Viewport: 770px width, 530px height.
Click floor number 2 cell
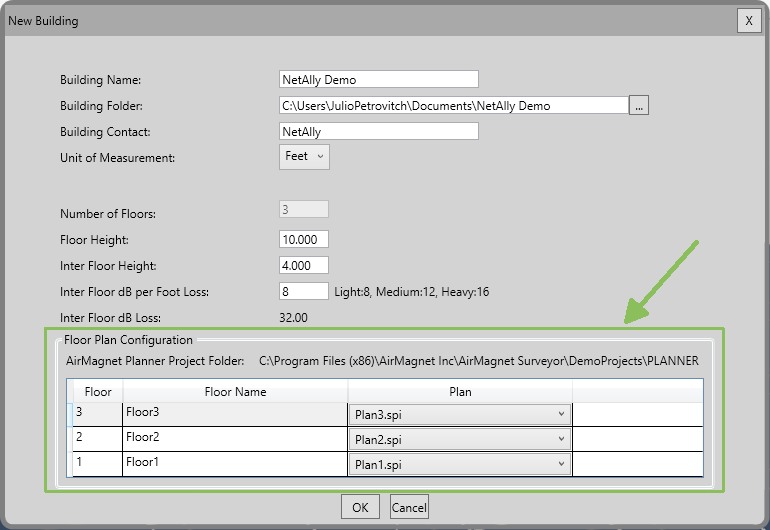[97, 439]
